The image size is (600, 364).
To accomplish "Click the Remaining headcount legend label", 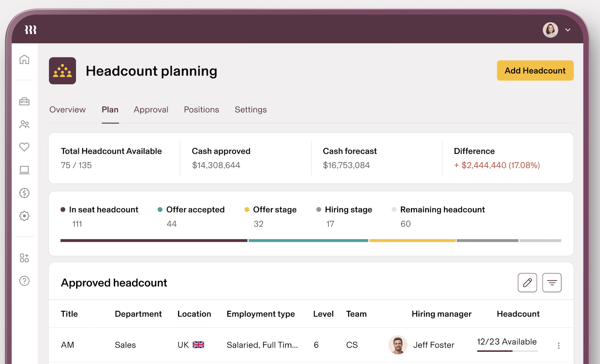I will coord(442,210).
